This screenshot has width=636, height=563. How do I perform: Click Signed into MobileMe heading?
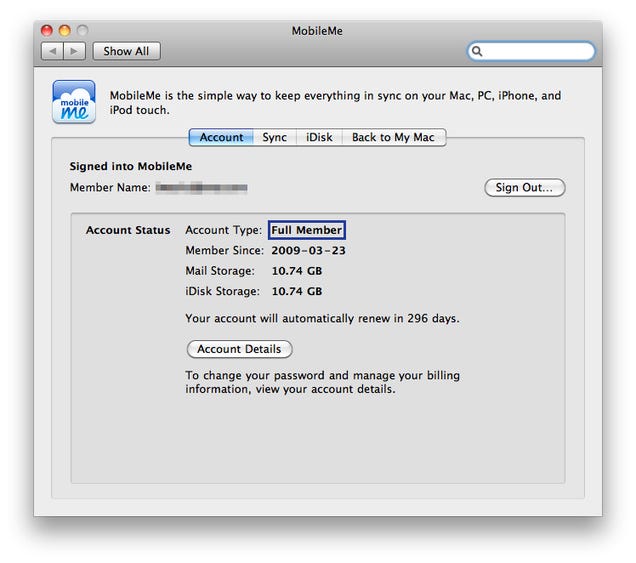coord(131,166)
